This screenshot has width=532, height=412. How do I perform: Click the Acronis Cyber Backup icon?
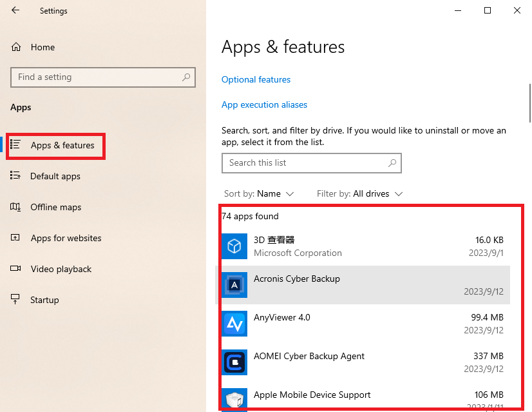tap(234, 285)
